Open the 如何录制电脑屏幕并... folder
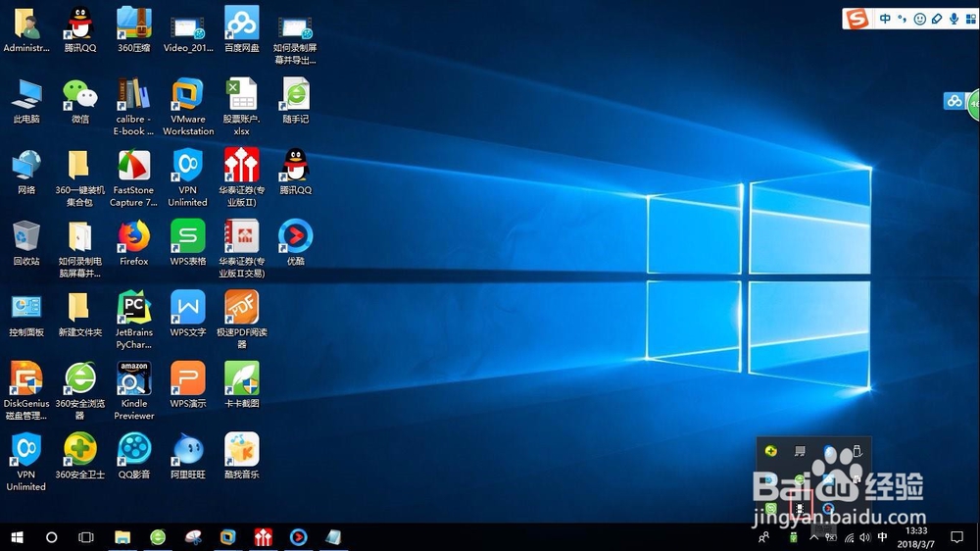 point(80,249)
